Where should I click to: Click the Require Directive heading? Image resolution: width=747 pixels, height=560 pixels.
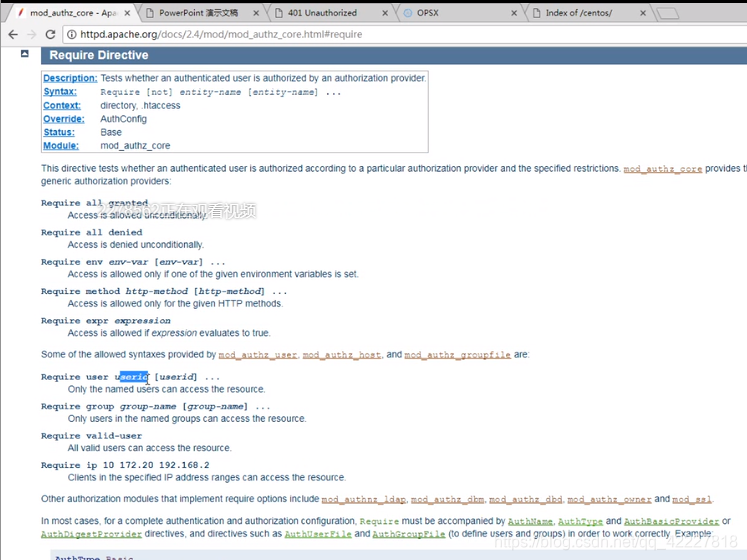(x=99, y=55)
